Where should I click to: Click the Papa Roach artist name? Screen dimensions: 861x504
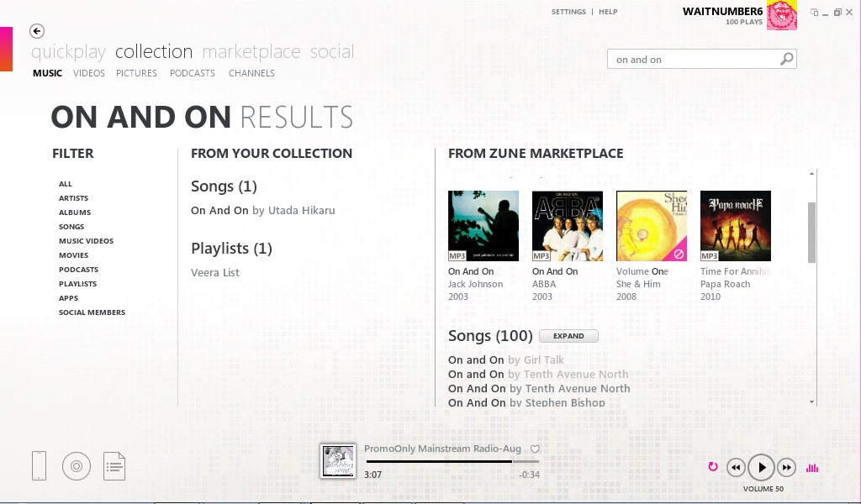click(725, 284)
